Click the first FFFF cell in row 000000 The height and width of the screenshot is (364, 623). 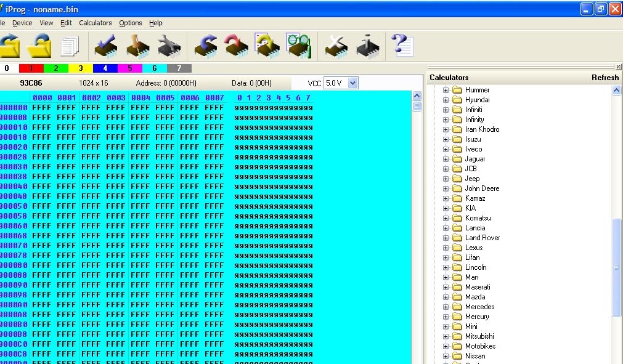[42, 108]
